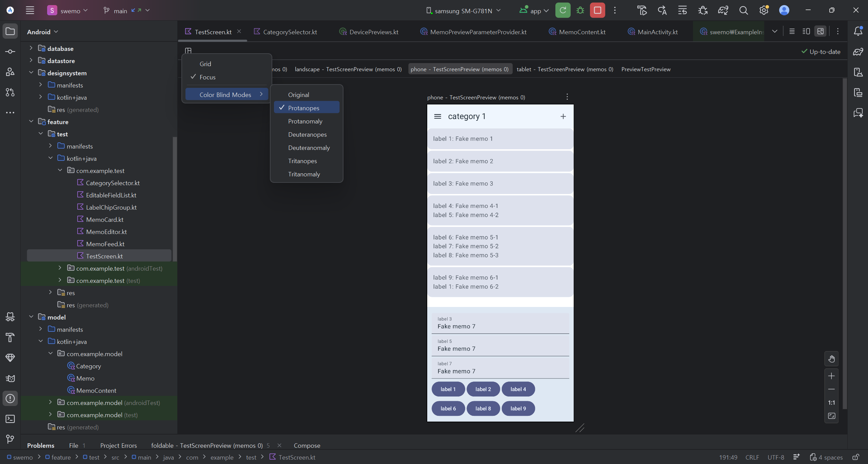Open the Logcat tool window

(x=10, y=378)
